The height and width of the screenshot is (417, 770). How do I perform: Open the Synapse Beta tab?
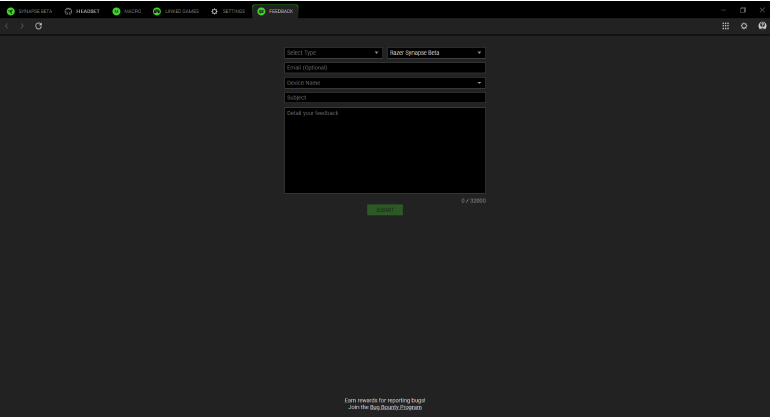pyautogui.click(x=29, y=11)
